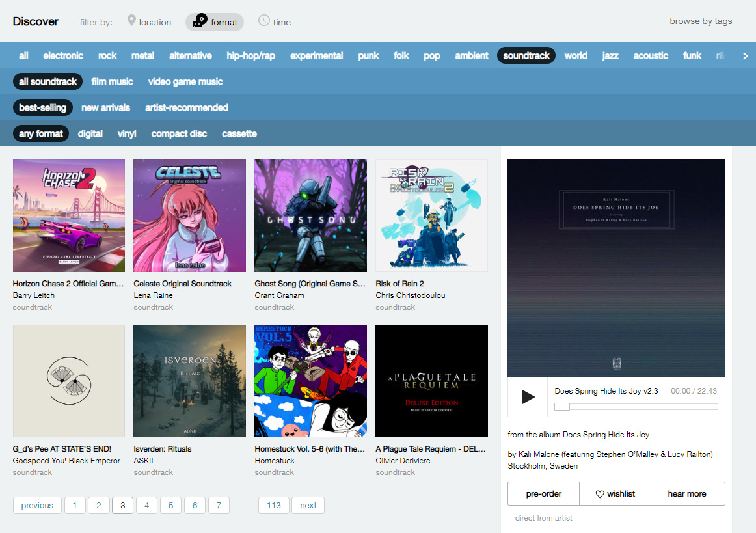This screenshot has height=533, width=756.
Task: Click the playback progress slider
Action: (x=636, y=407)
